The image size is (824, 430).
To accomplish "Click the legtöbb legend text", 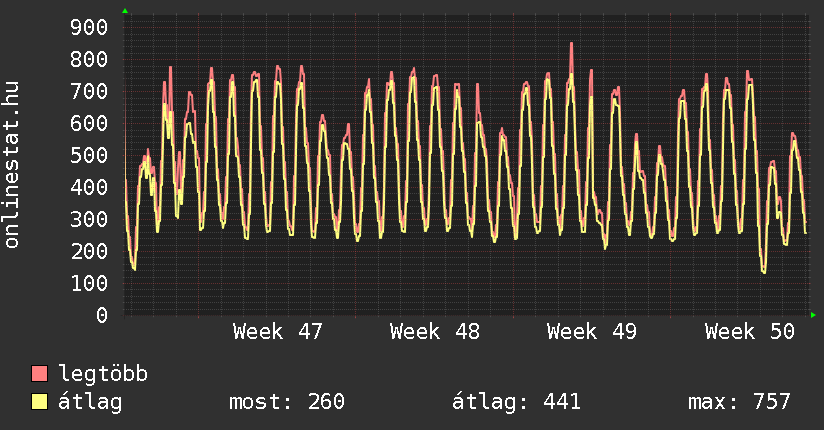I will pyautogui.click(x=103, y=374).
